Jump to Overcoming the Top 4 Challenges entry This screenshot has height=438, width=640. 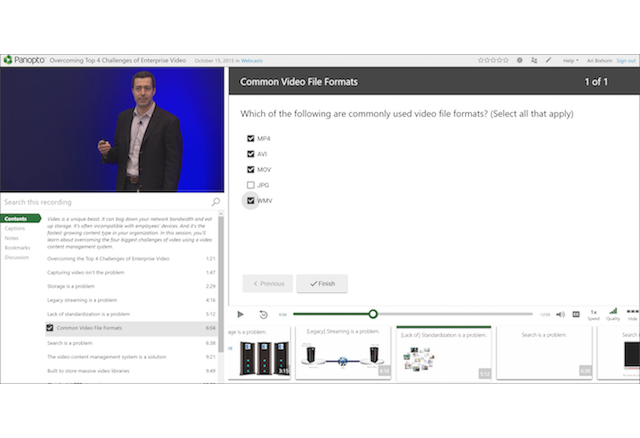(x=131, y=258)
